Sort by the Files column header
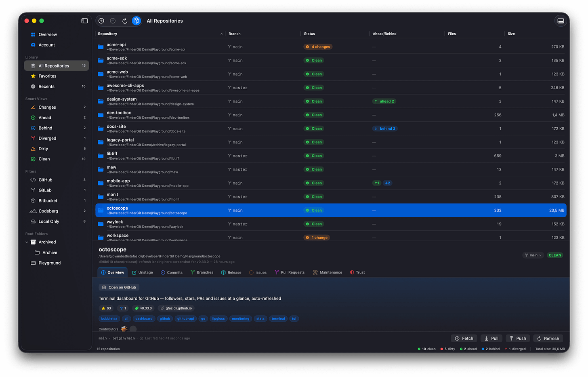 click(x=474, y=34)
